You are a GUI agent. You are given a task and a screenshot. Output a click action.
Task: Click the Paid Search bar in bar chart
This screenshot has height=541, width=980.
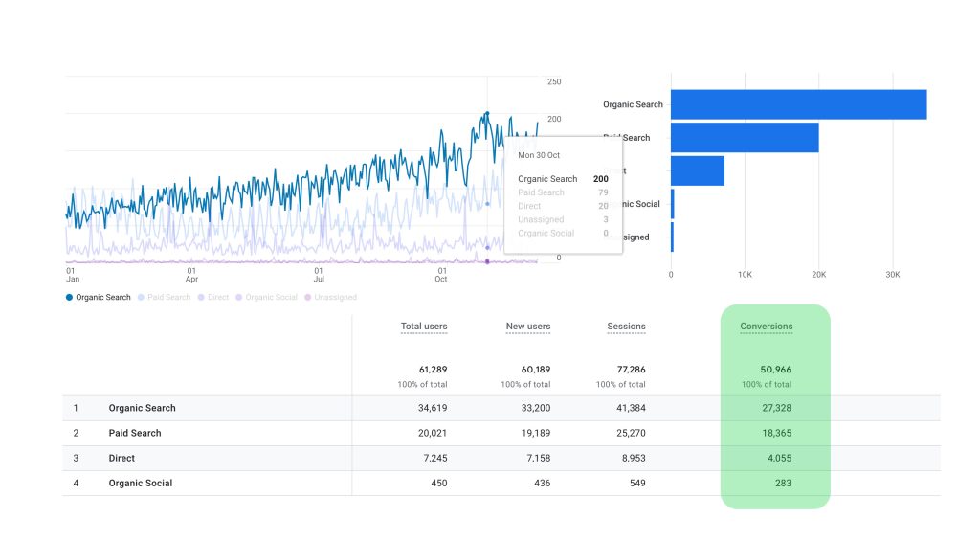click(x=745, y=138)
